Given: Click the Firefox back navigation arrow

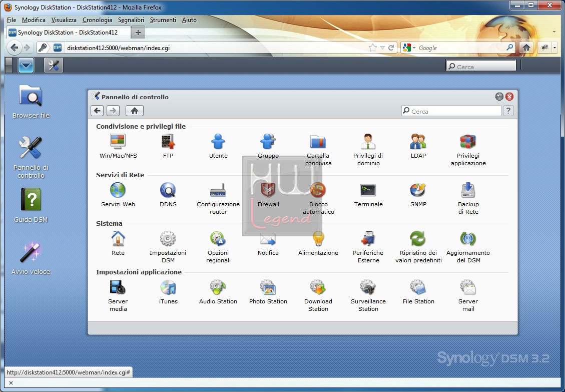Looking at the screenshot, I should pyautogui.click(x=14, y=48).
